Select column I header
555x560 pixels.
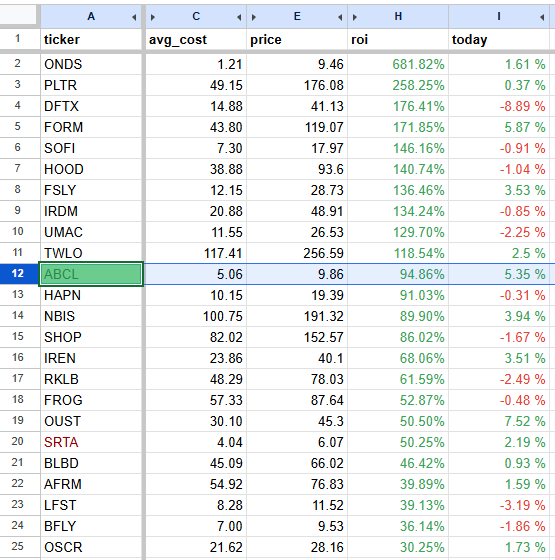[x=499, y=16]
